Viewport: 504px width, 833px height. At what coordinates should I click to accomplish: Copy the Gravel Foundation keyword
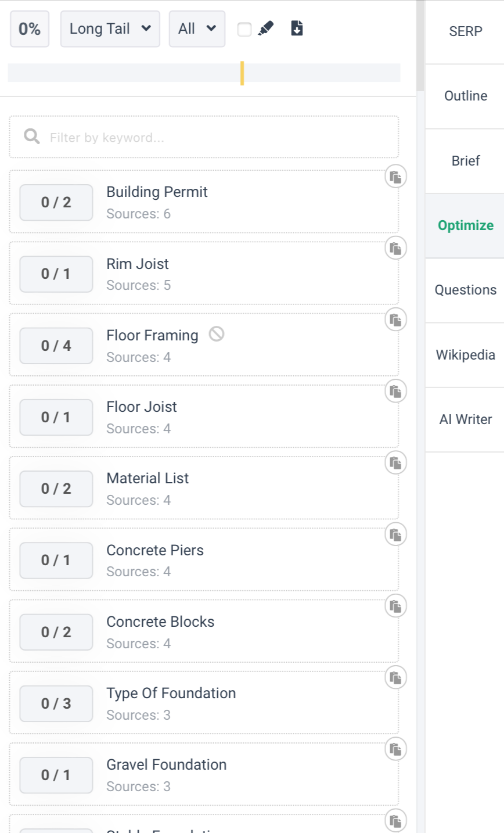tap(395, 749)
